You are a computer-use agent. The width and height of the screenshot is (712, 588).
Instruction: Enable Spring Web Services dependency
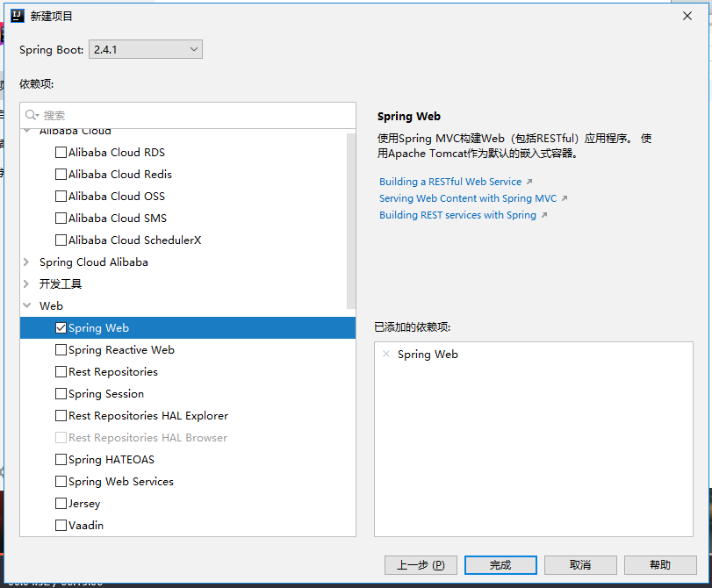coord(61,481)
